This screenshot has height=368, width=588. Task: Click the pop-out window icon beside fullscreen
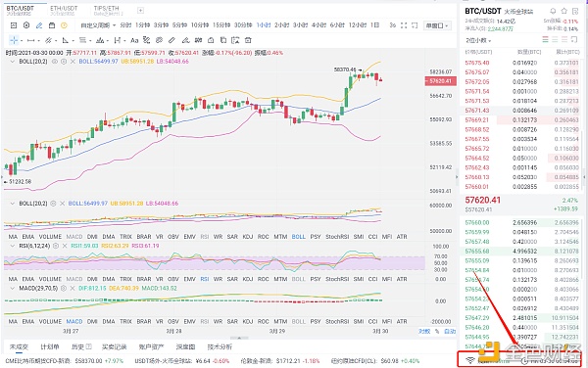(415, 25)
